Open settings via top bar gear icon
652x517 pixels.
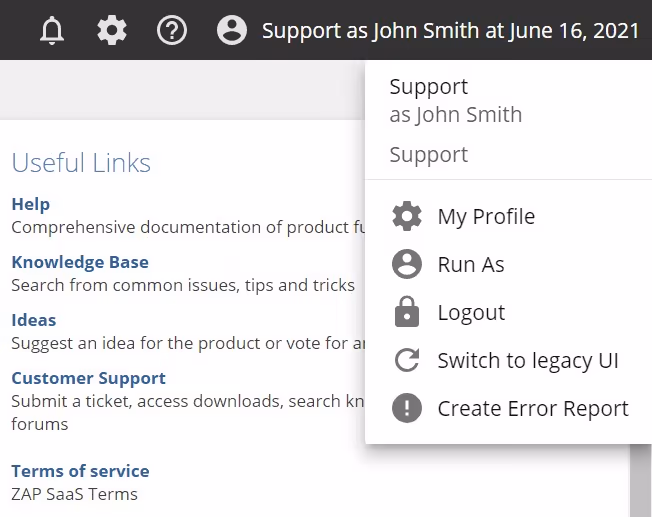(112, 31)
